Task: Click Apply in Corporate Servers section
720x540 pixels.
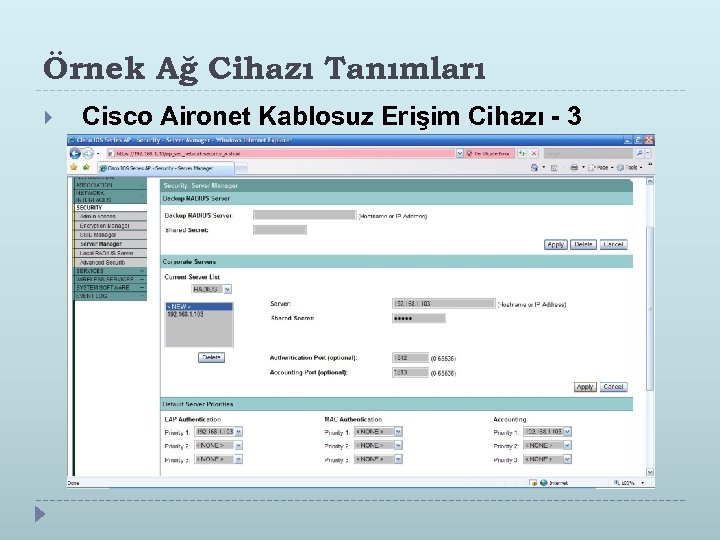Action: point(585,387)
